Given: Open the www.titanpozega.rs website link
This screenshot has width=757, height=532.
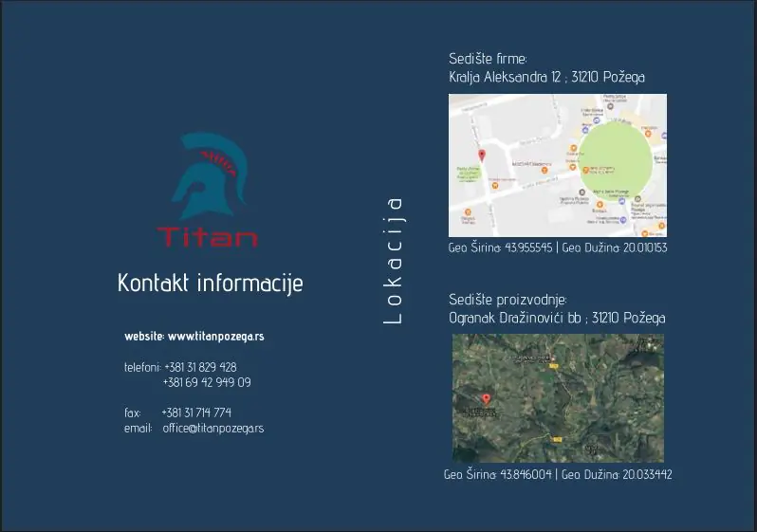Looking at the screenshot, I should click(x=215, y=337).
